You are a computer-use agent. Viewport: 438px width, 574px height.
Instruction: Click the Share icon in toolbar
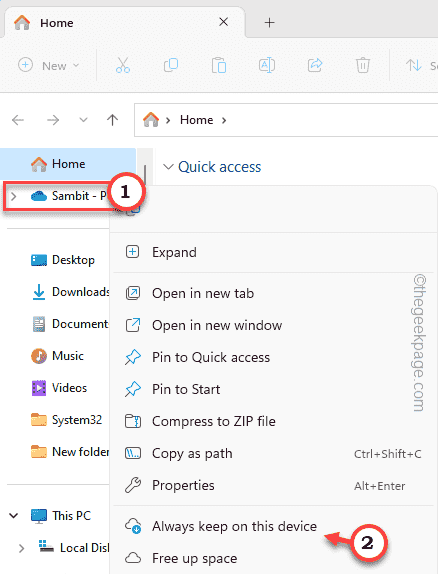(x=315, y=66)
